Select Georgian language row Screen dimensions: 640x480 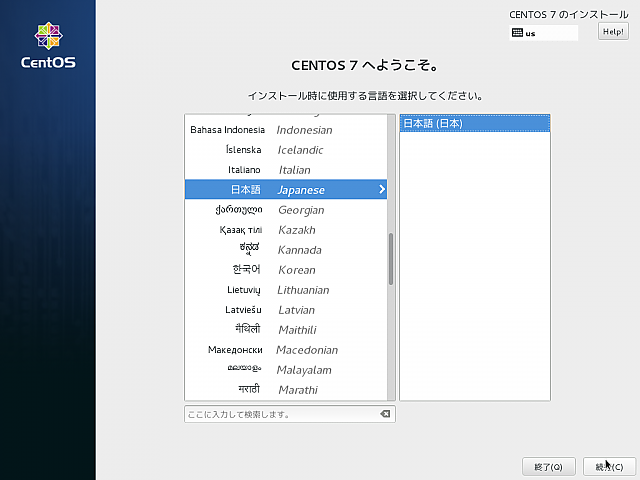pyautogui.click(x=286, y=210)
